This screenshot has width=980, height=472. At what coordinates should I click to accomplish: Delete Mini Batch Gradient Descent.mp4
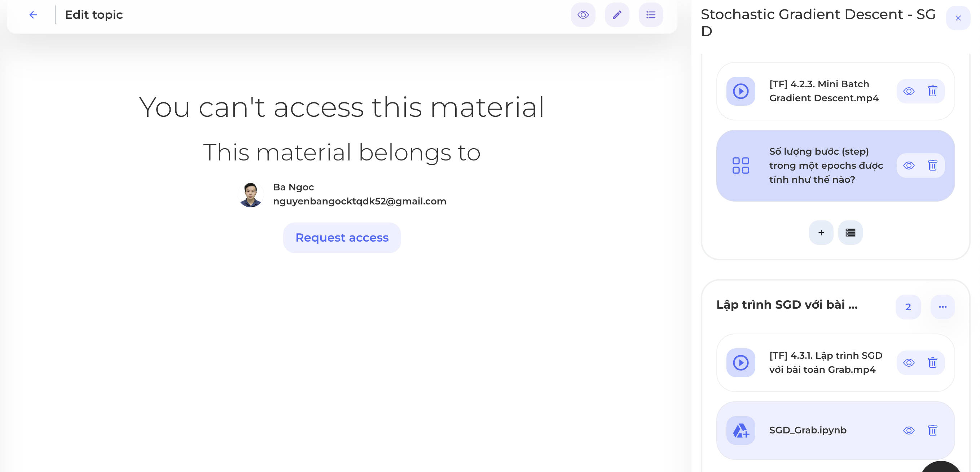[932, 91]
